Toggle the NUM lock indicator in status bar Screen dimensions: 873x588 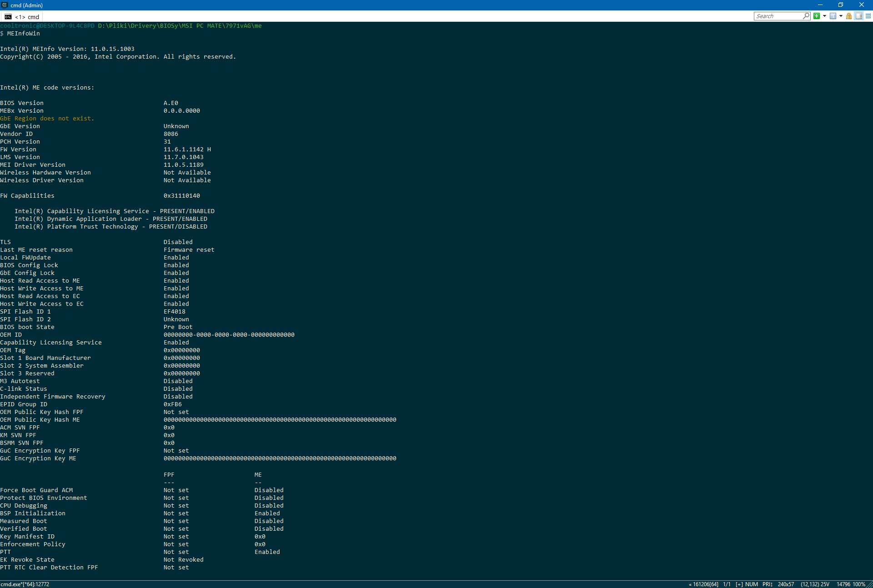pos(752,584)
